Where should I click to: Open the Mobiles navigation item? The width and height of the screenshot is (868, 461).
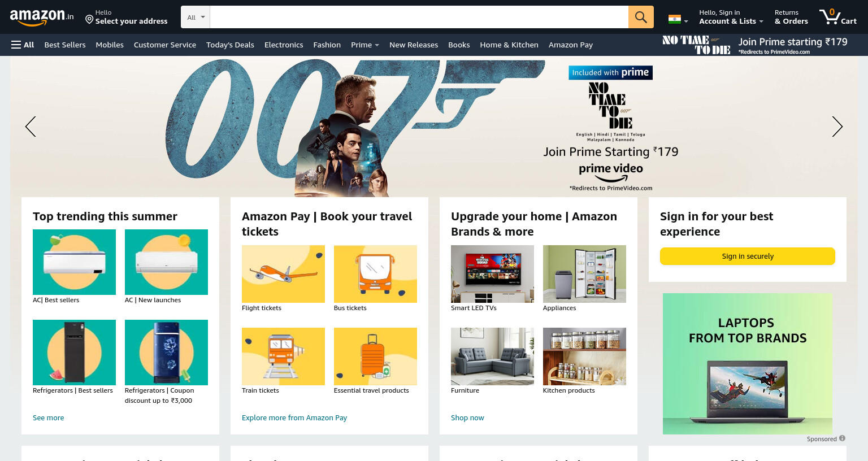pos(110,45)
